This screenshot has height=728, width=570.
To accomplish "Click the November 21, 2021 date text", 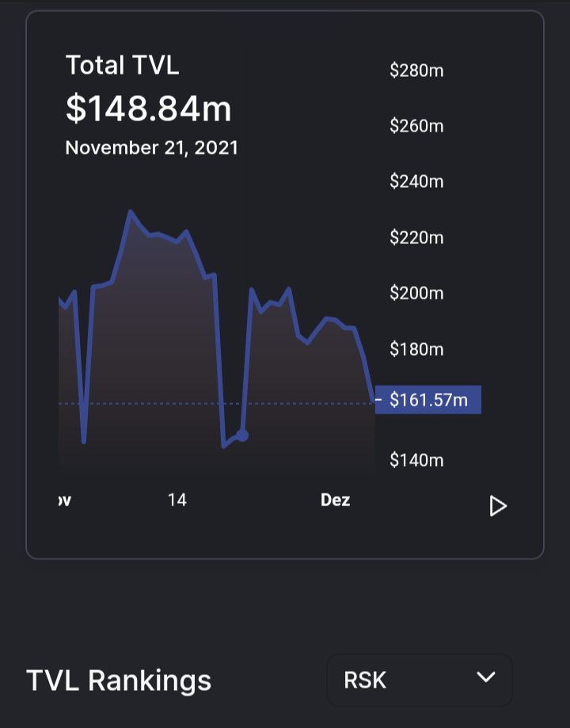I will (151, 147).
